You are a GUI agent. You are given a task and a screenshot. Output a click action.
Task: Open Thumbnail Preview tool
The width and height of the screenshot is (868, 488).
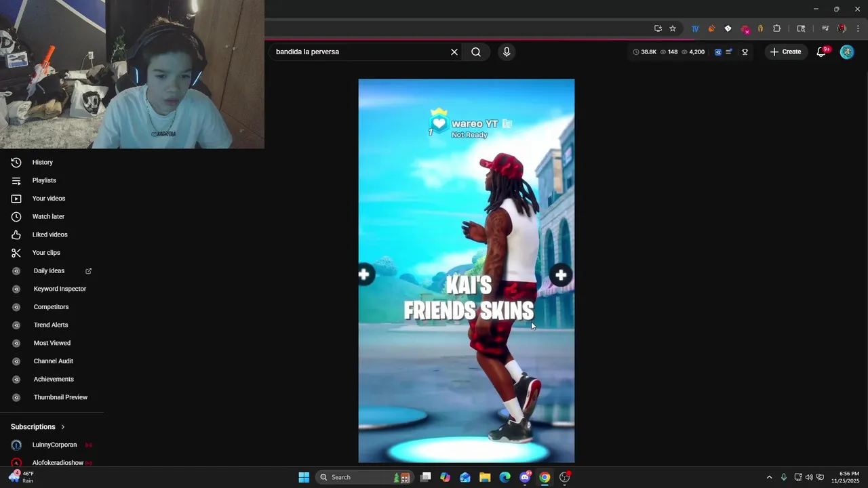pyautogui.click(x=60, y=397)
